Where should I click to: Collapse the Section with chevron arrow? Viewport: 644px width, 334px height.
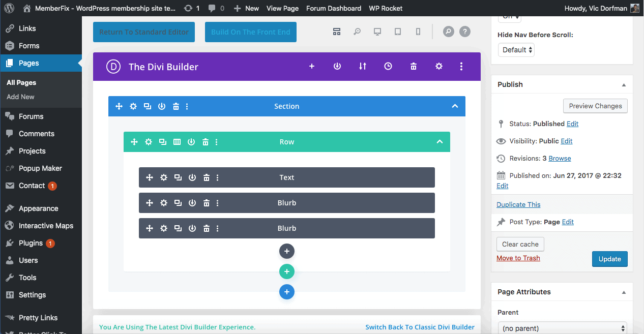[x=455, y=106]
